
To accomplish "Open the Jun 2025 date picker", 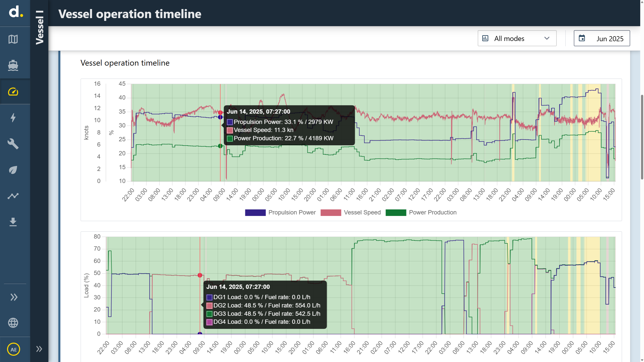I will [x=602, y=38].
